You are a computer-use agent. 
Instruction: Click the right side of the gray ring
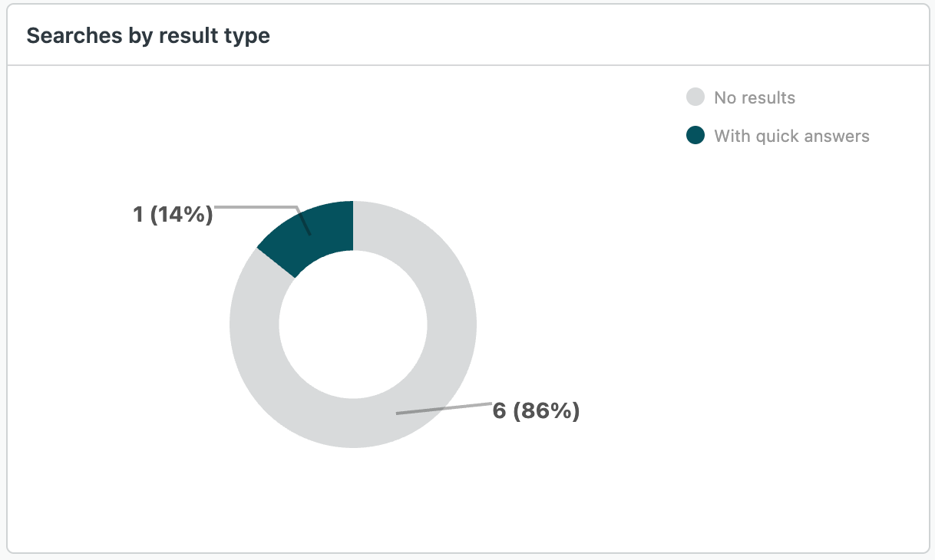coord(452,324)
